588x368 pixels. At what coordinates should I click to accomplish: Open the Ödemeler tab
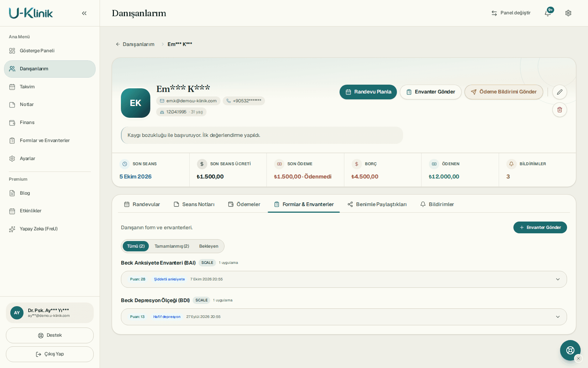(244, 204)
